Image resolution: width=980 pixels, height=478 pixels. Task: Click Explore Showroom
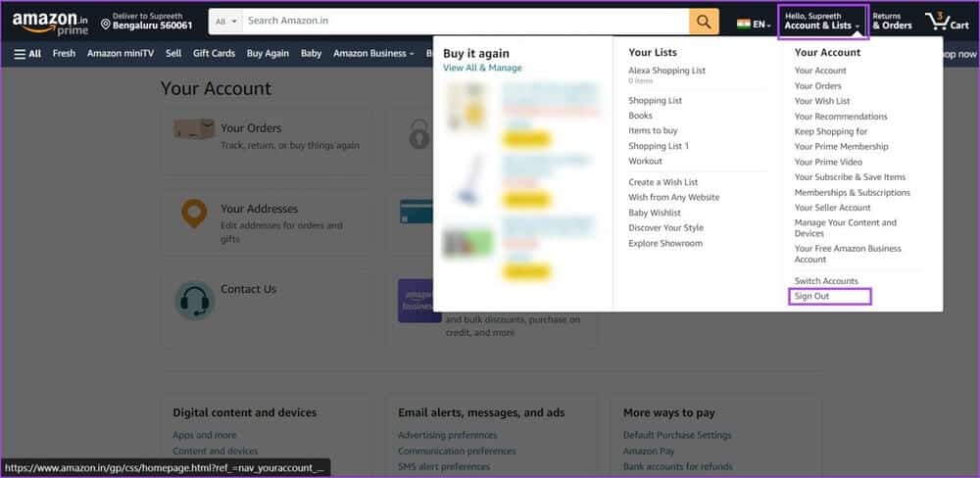(x=665, y=244)
